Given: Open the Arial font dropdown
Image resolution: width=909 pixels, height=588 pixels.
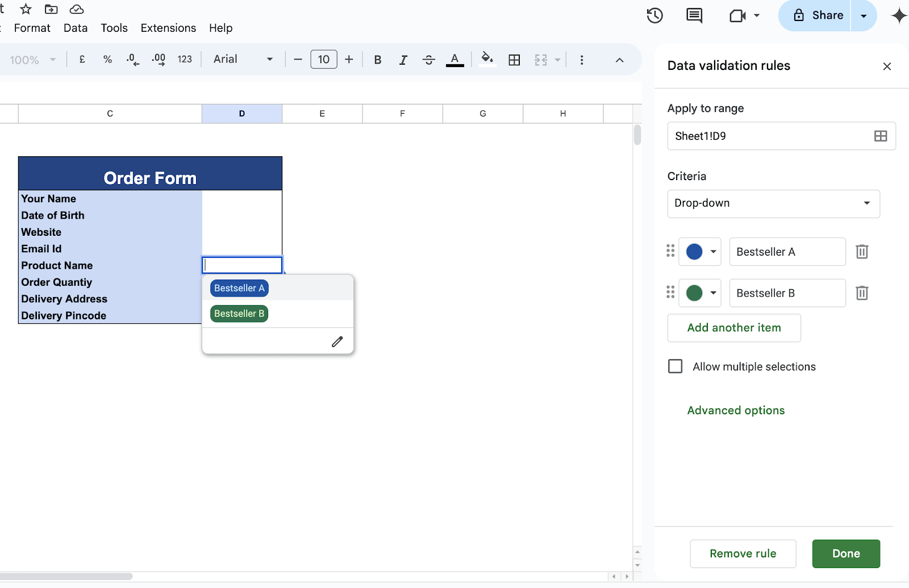Looking at the screenshot, I should click(x=243, y=59).
